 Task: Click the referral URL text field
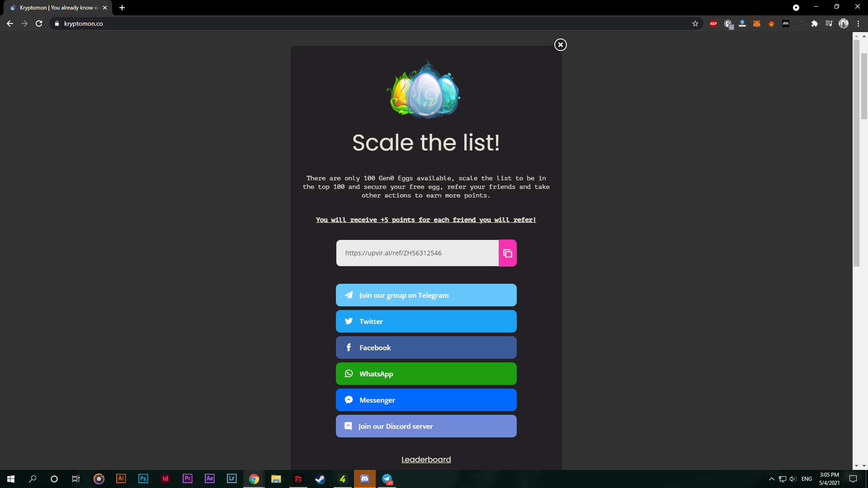point(417,253)
